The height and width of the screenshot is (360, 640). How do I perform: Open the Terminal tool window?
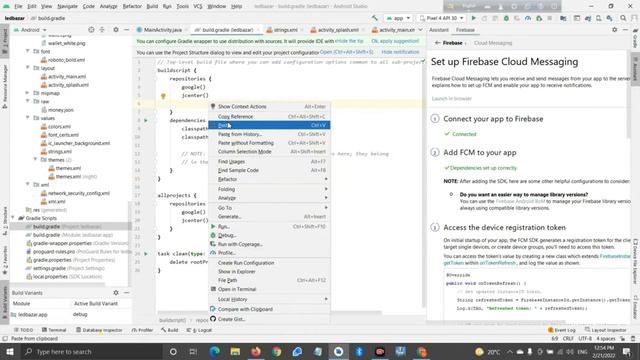click(x=54, y=330)
